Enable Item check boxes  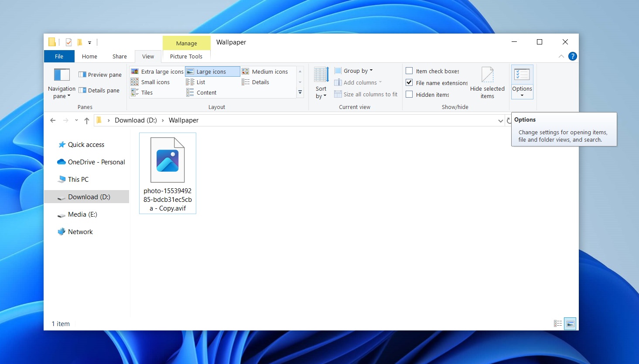409,71
